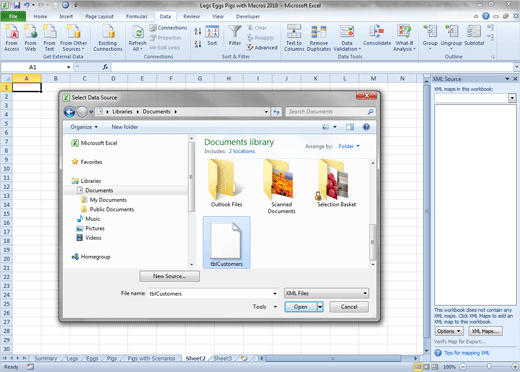Save workbook from Quick Access toolbar
Screen dimensions: 520x372
pos(17,5)
